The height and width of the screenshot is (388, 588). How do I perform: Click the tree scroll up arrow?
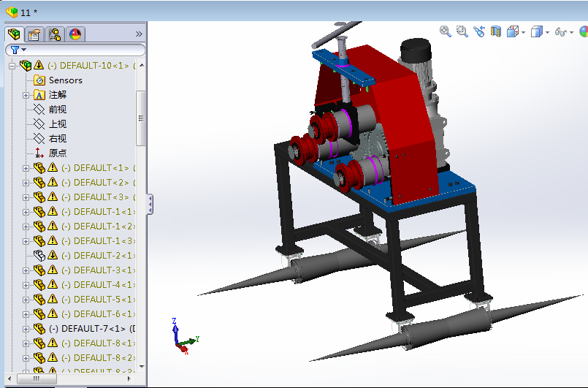[x=142, y=65]
